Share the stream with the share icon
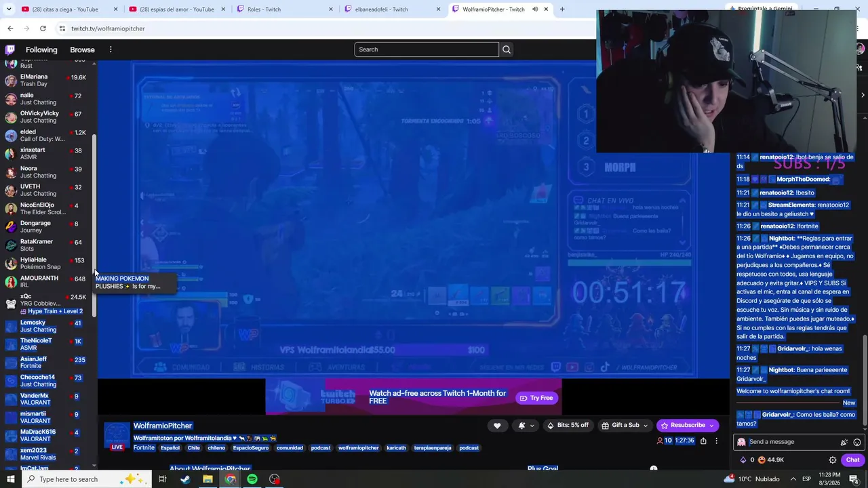 point(703,441)
